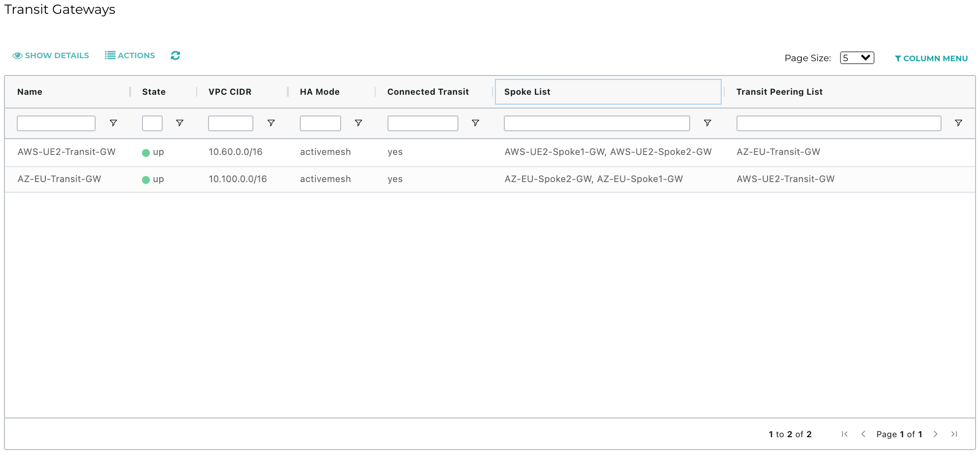This screenshot has width=980, height=454.
Task: Go to the first page
Action: click(845, 434)
